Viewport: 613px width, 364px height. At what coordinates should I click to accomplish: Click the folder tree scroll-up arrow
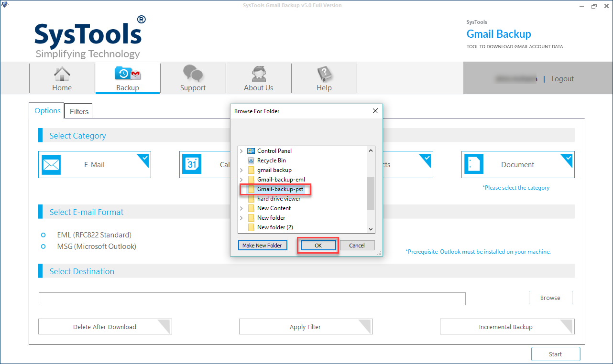coord(371,151)
